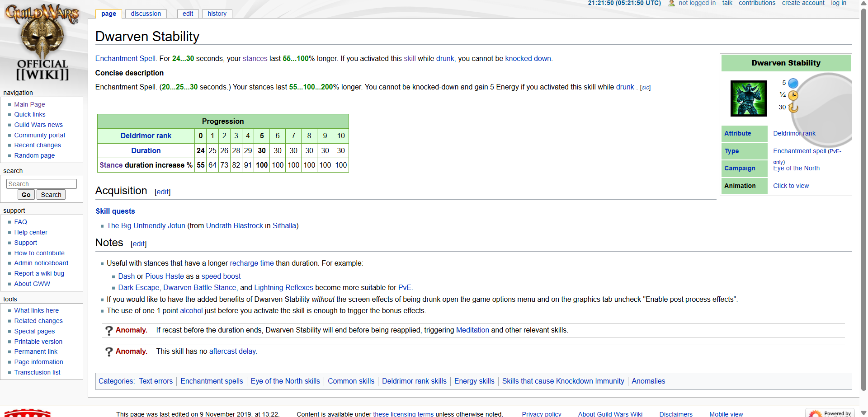Go to a Random page
Image resolution: width=868 pixels, height=417 pixels.
34,155
